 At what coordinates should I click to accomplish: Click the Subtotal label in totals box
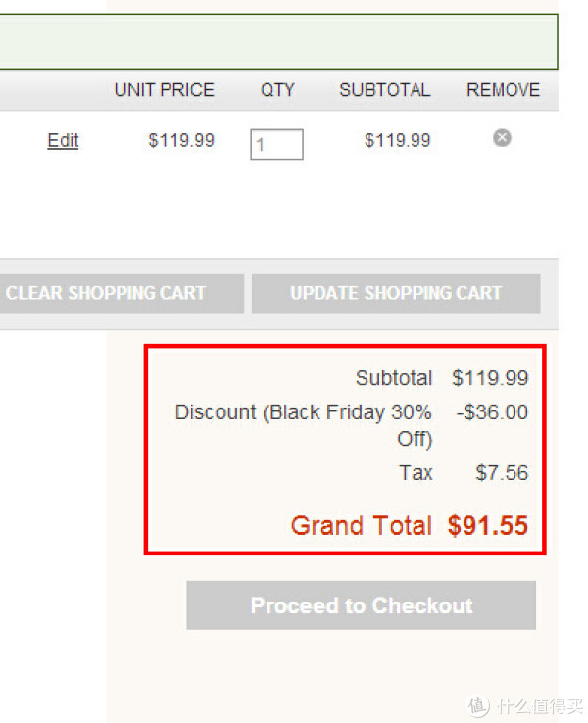(x=394, y=378)
